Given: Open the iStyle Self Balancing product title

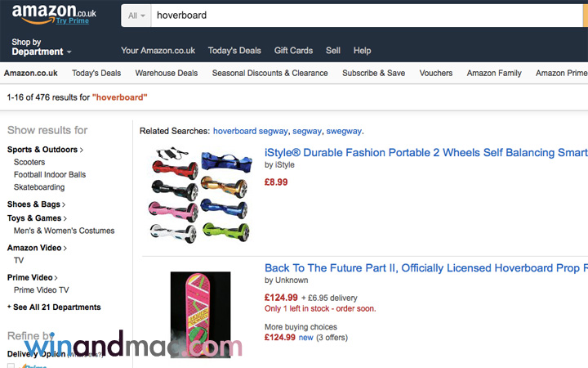Looking at the screenshot, I should [x=425, y=152].
